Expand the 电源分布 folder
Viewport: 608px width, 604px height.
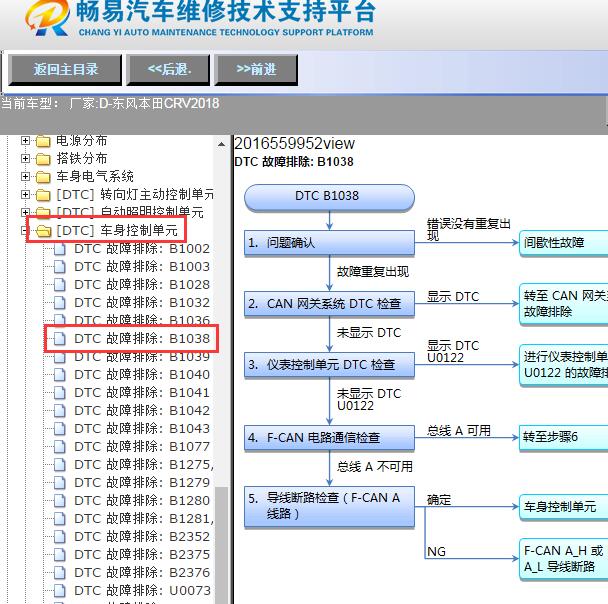point(25,140)
